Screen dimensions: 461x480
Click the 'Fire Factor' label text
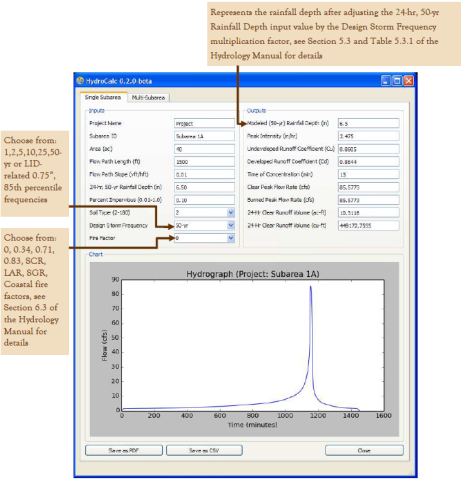pyautogui.click(x=102, y=238)
